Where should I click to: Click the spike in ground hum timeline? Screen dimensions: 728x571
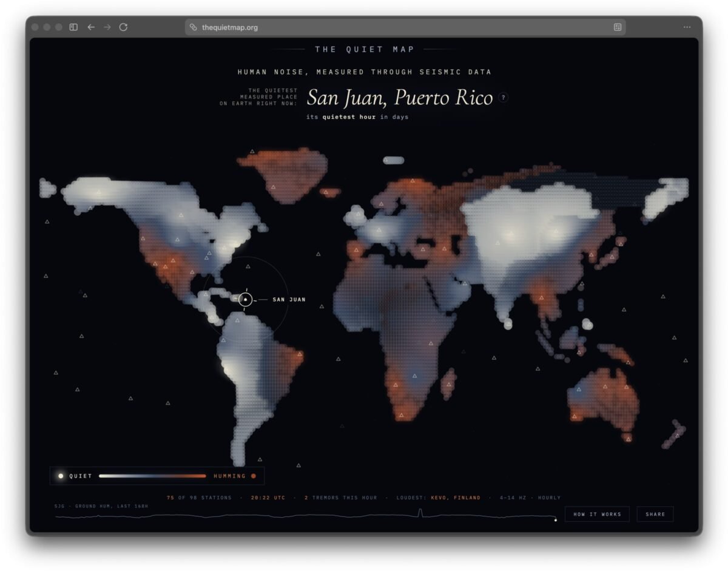click(x=420, y=513)
